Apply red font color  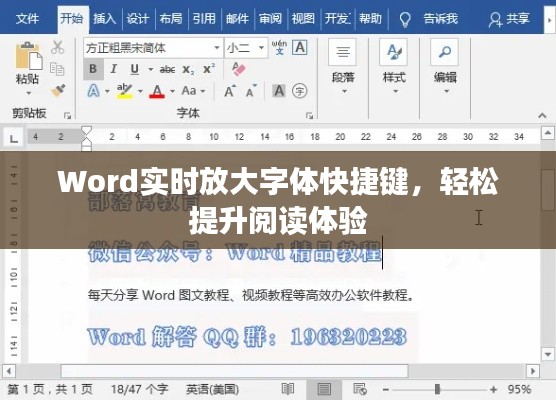pyautogui.click(x=157, y=91)
